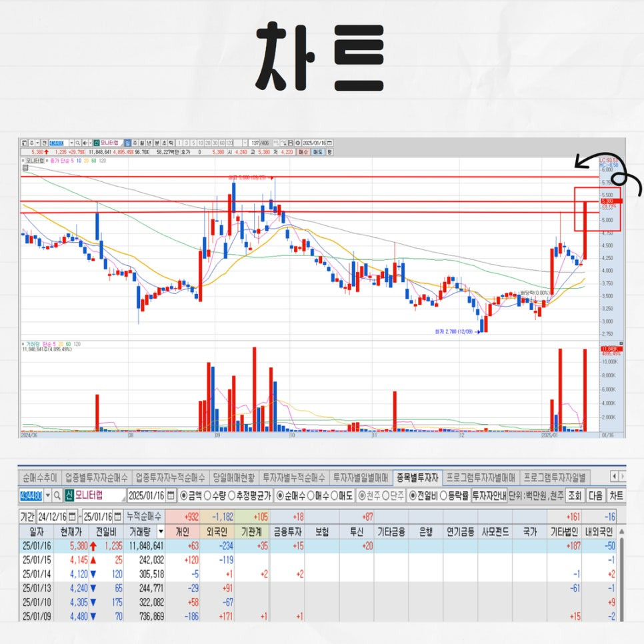Open the code 434480 dropdown in investor panel
This screenshot has height=644, width=644.
click(47, 495)
